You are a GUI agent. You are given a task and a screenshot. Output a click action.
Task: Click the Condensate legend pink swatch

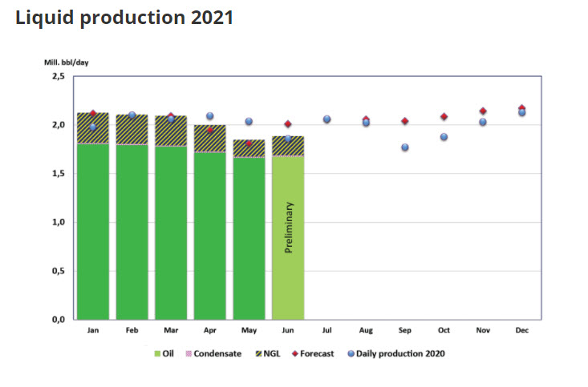[x=189, y=353]
